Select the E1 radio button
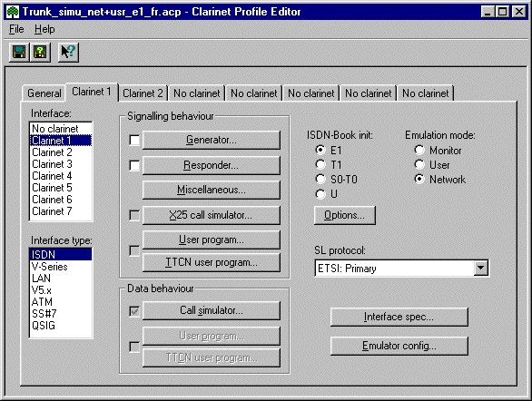The height and width of the screenshot is (401, 532). pos(320,150)
